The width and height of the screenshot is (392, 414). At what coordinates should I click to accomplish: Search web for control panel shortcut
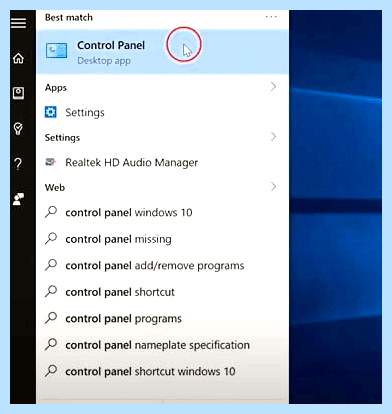162,292
